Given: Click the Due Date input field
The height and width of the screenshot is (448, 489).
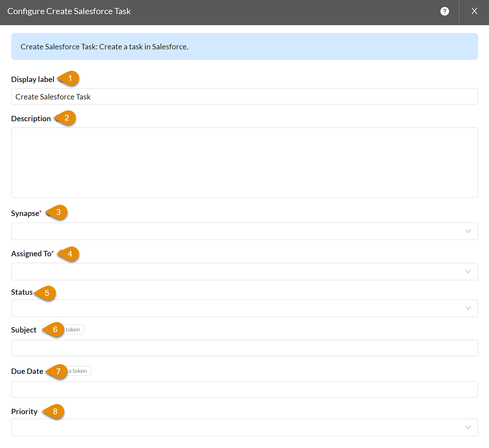Looking at the screenshot, I should [x=244, y=390].
